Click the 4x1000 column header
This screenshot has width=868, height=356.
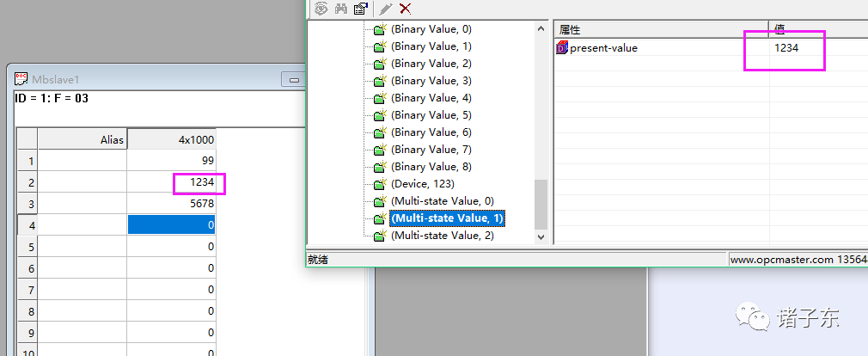pos(172,139)
